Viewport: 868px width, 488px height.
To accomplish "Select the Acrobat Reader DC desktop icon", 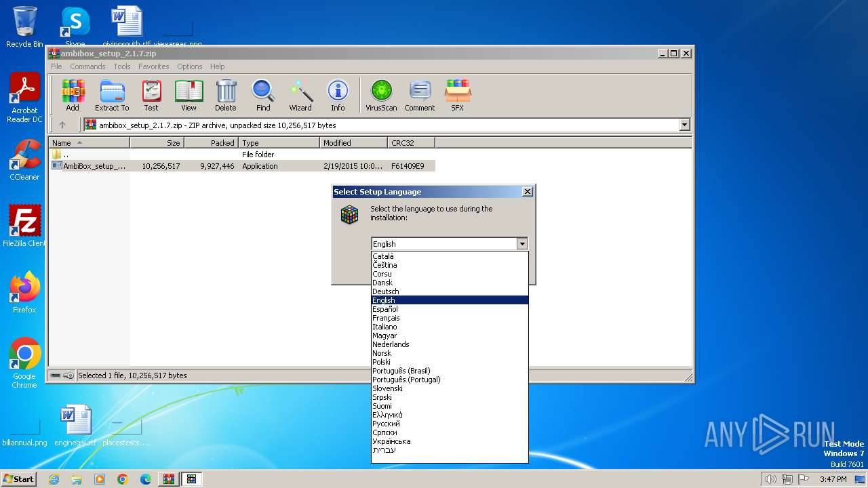I will 24,98.
